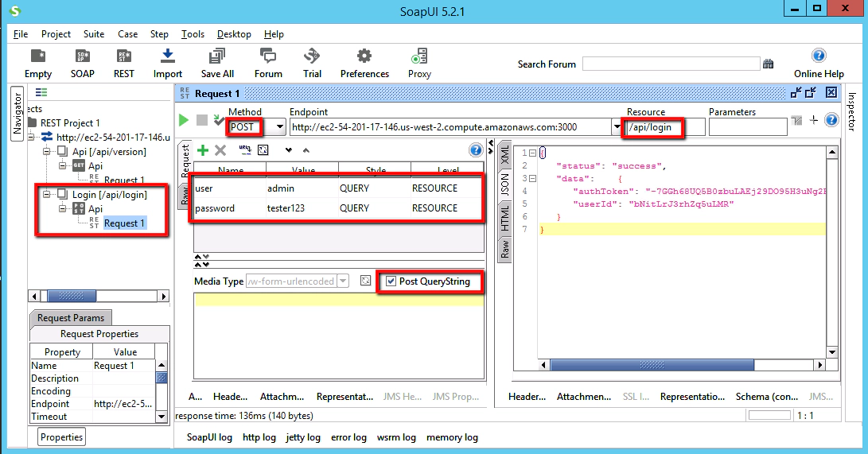Collapse JSON line 3 fold marker
This screenshot has width=868, height=454.
(x=532, y=179)
